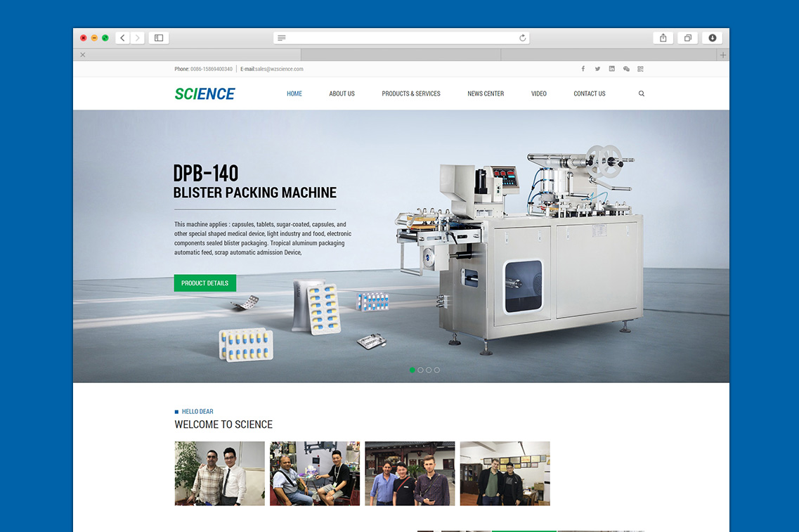Switch to the second carousel slide dot

click(x=420, y=370)
